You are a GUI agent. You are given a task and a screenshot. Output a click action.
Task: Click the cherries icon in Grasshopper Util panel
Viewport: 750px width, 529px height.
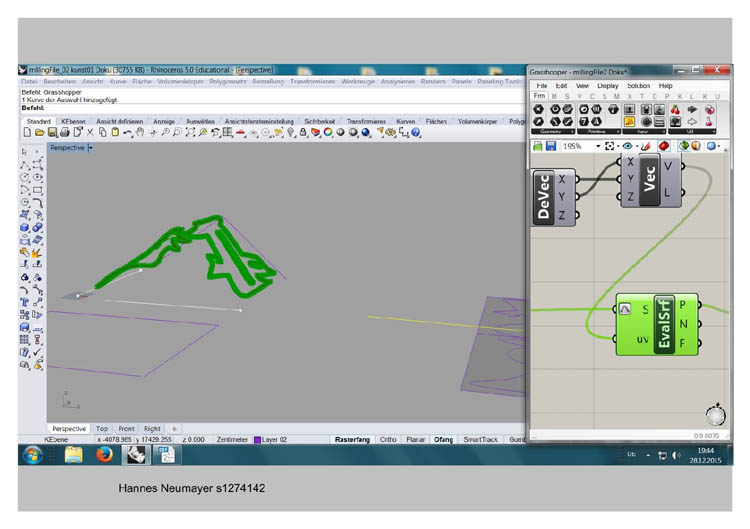[x=675, y=110]
